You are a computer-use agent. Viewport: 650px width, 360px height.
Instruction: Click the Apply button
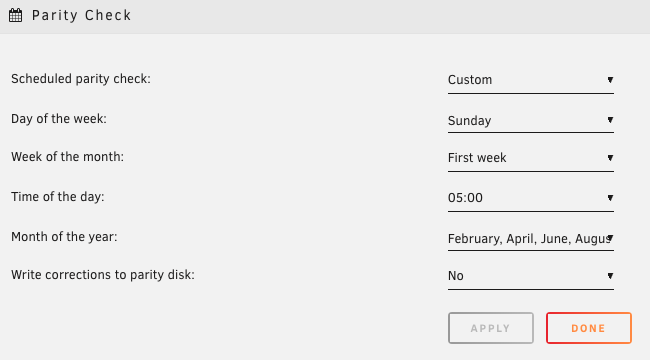(x=491, y=328)
